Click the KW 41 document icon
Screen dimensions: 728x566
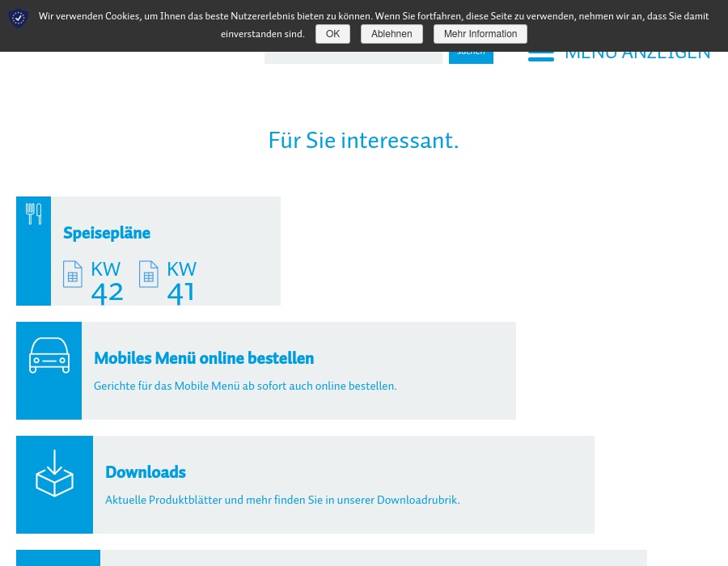pos(149,275)
